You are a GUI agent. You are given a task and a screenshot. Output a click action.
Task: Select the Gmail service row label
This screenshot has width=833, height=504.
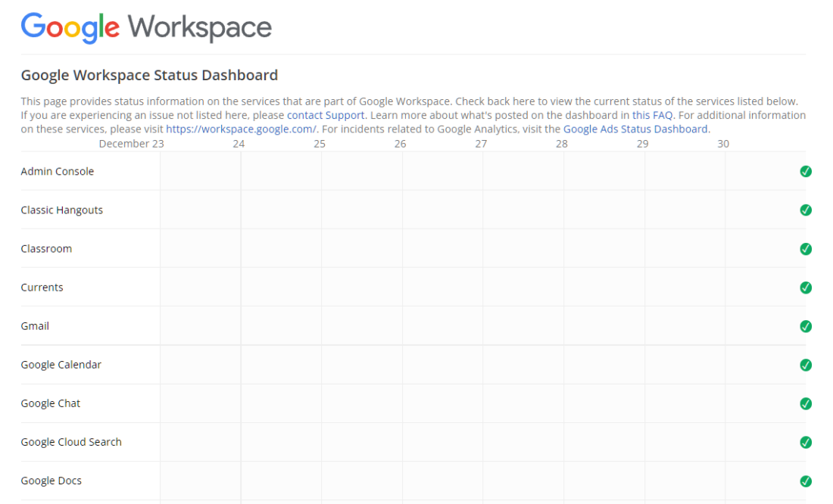tap(35, 326)
